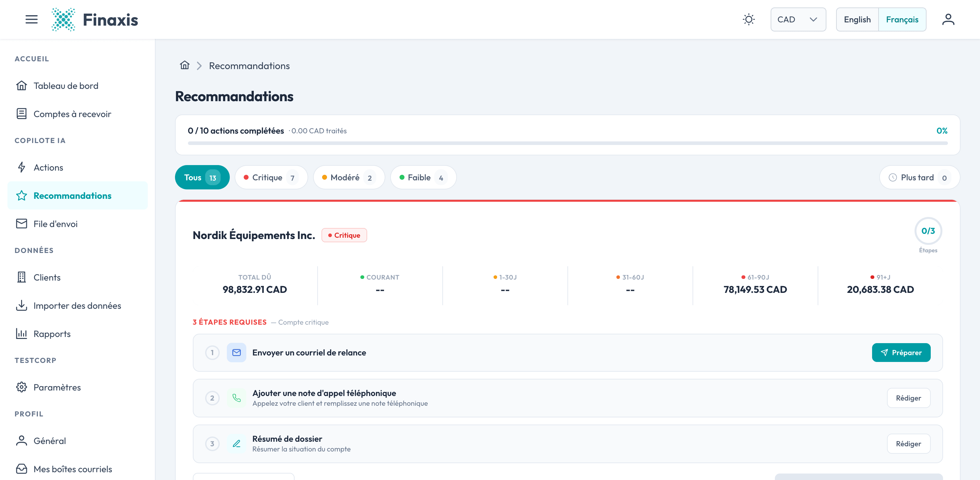Open Mes boîtes courriels
980x480 pixels.
77,469
